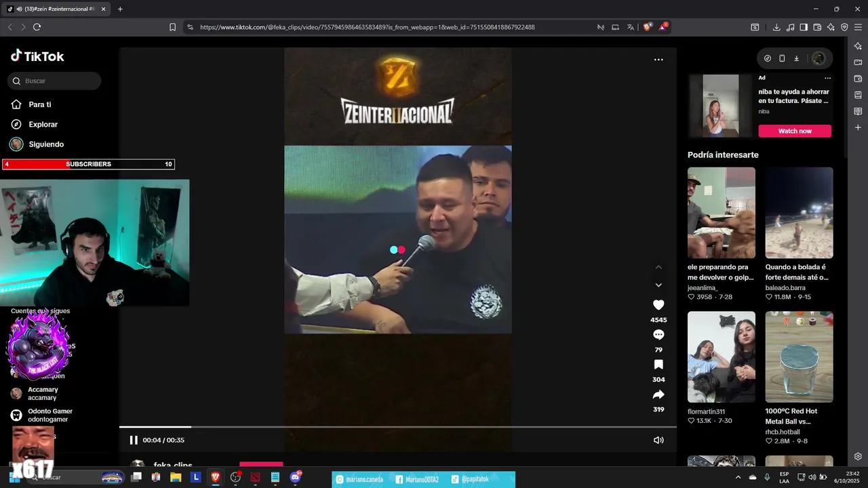Open the Dota 2 taskbar icon
Screen dimensions: 868x488
[x=255, y=477]
